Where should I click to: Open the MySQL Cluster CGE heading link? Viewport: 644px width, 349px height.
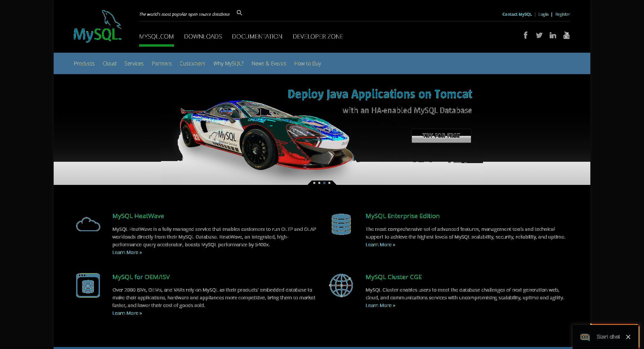coord(394,277)
